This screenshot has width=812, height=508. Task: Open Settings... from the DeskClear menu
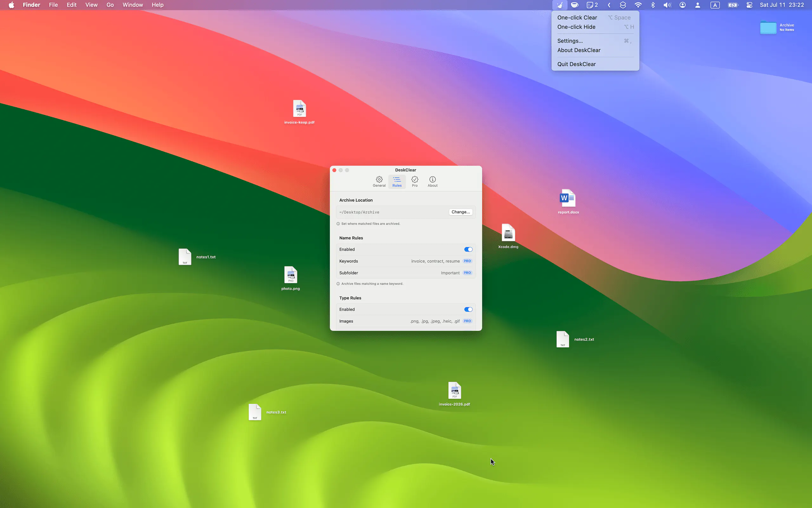point(595,41)
